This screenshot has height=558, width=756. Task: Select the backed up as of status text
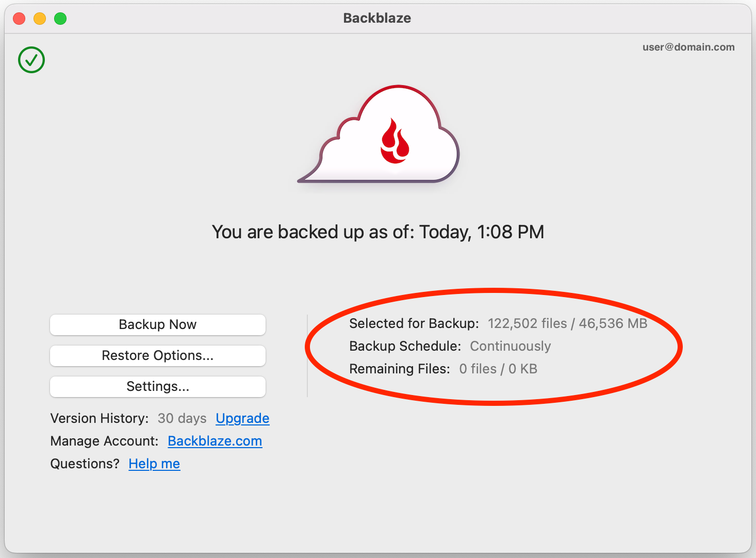(x=378, y=232)
